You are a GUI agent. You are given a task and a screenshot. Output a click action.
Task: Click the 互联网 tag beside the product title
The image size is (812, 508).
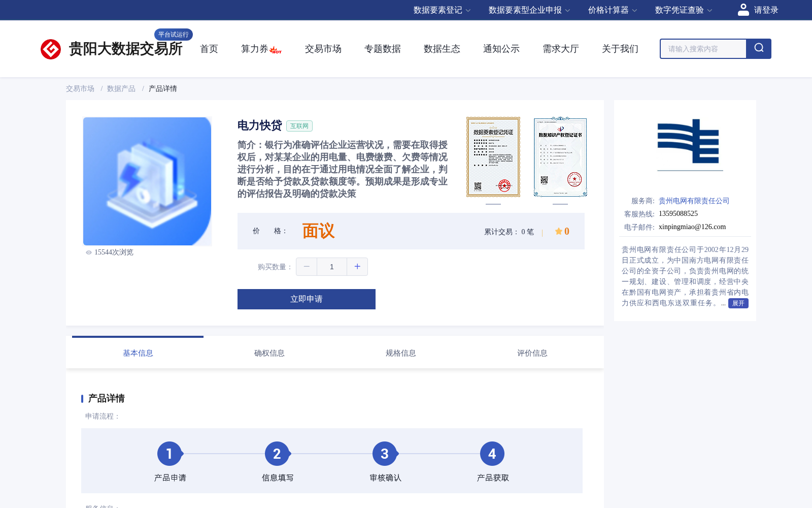tap(299, 126)
